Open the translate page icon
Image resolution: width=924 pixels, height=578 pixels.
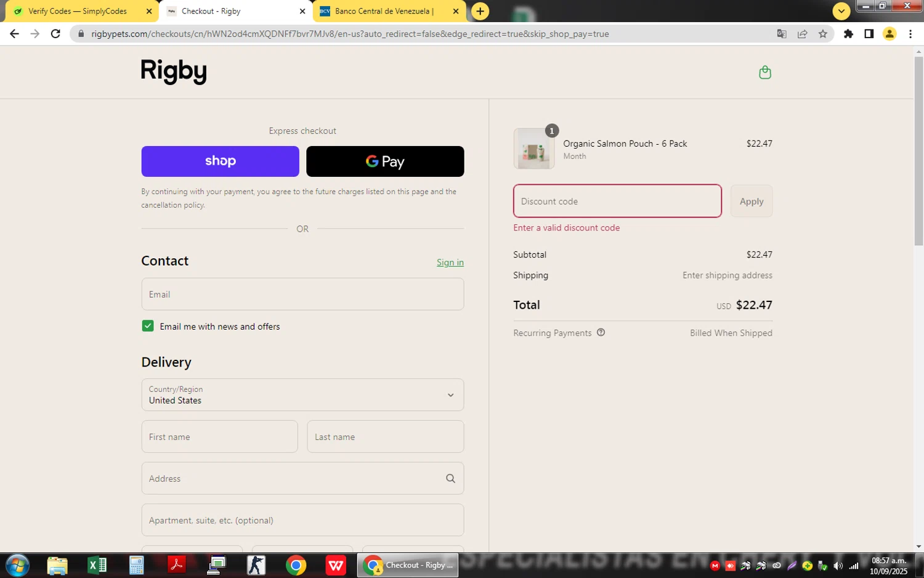(x=782, y=34)
